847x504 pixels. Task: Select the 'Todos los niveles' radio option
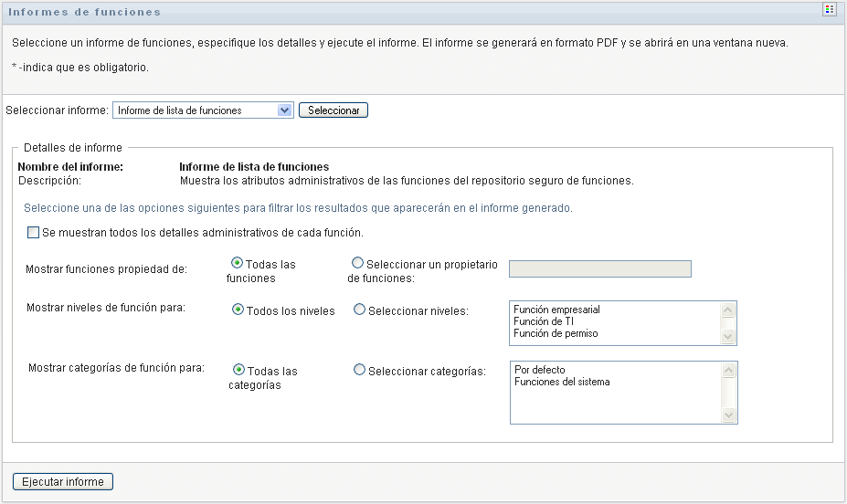[238, 310]
